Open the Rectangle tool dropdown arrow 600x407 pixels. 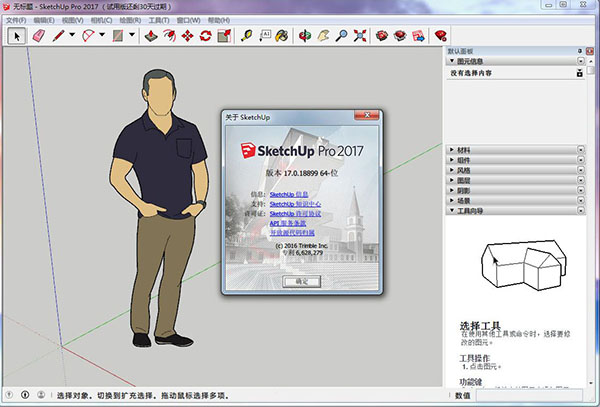pos(132,35)
